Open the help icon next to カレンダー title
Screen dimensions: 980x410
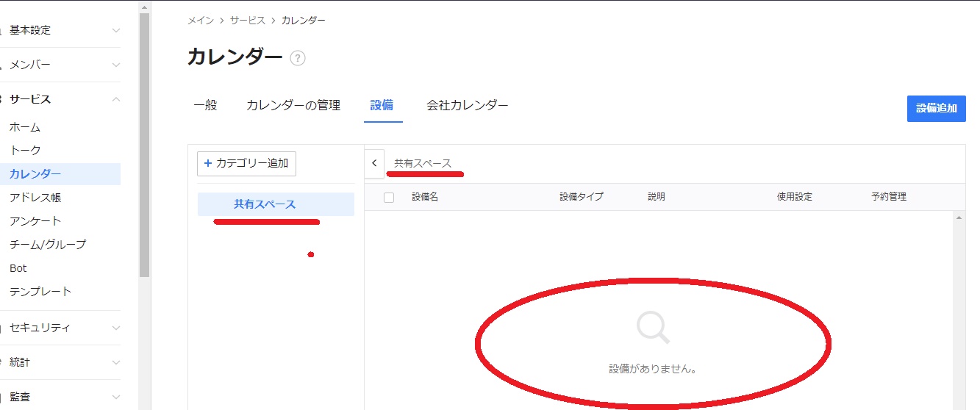[298, 58]
